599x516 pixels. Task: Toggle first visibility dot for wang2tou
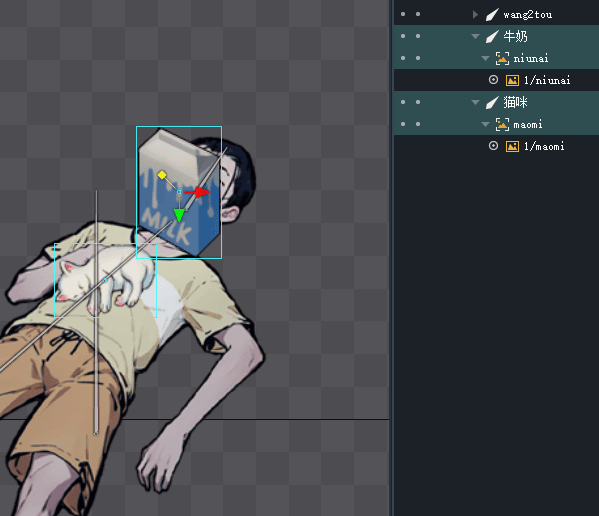click(403, 14)
